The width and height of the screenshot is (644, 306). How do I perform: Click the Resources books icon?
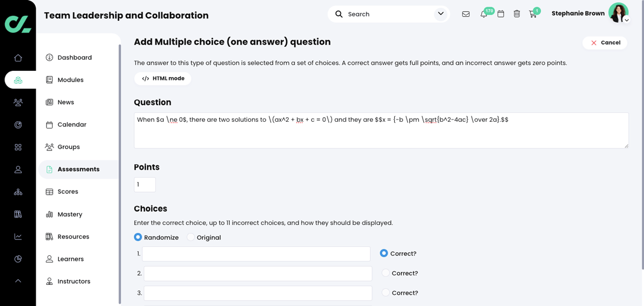pyautogui.click(x=49, y=237)
